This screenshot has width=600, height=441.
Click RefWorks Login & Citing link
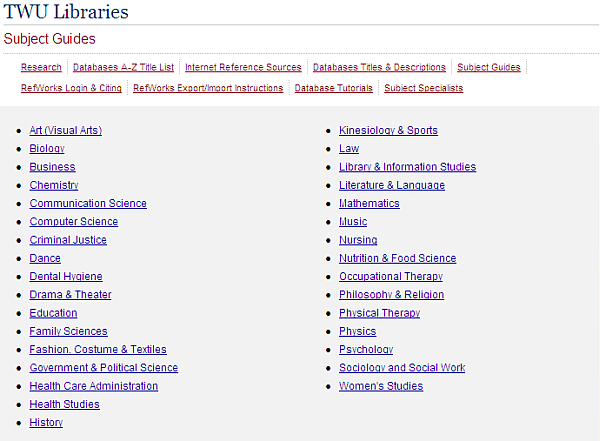coord(71,88)
